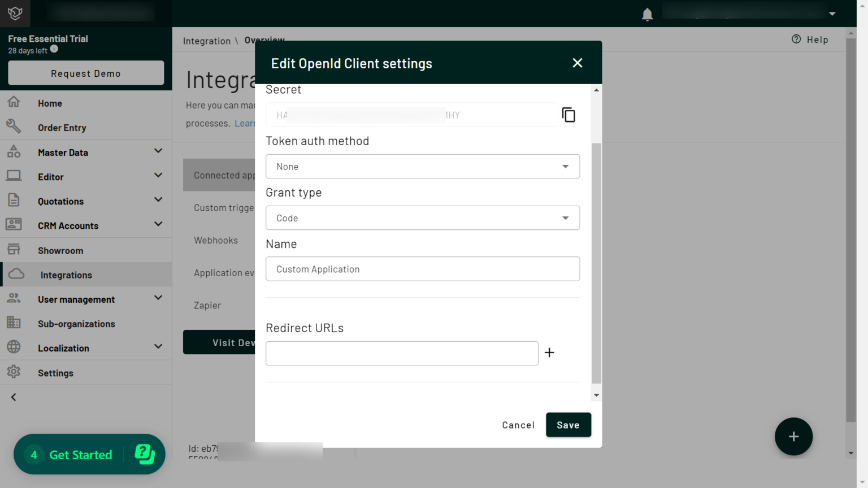Save the OpenId Client settings

[568, 425]
